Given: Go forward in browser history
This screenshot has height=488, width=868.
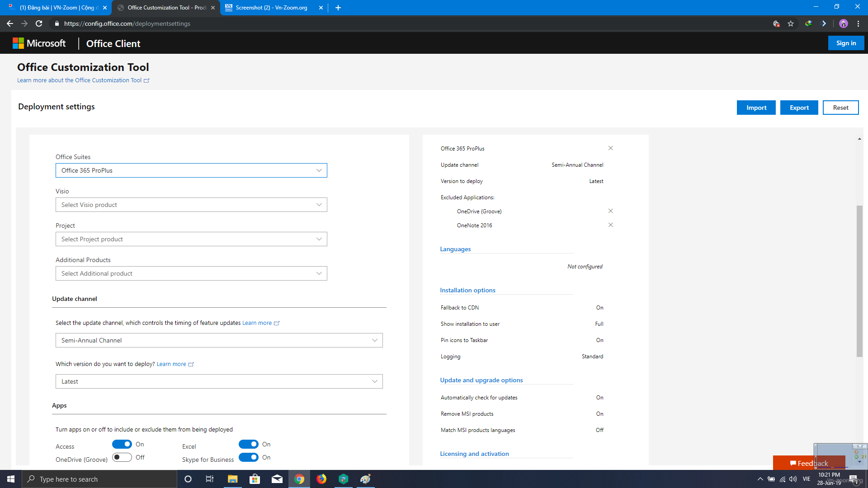Looking at the screenshot, I should pyautogui.click(x=24, y=23).
